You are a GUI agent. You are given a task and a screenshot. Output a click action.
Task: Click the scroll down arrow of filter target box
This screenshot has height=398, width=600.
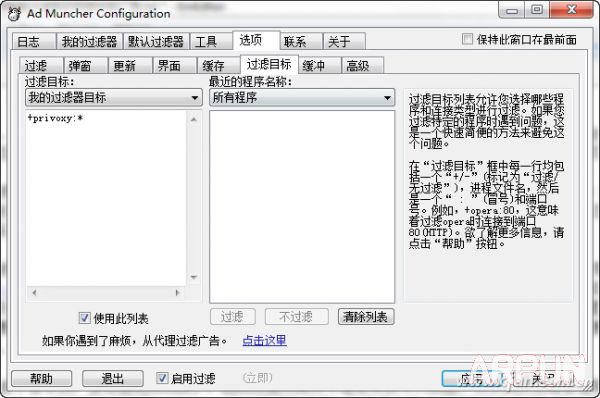tap(194, 277)
